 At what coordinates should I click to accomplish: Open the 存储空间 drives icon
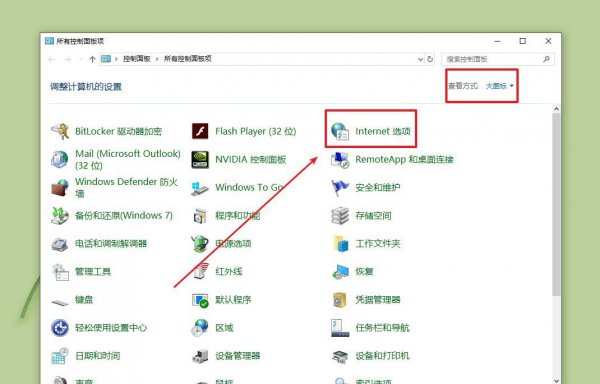click(340, 216)
